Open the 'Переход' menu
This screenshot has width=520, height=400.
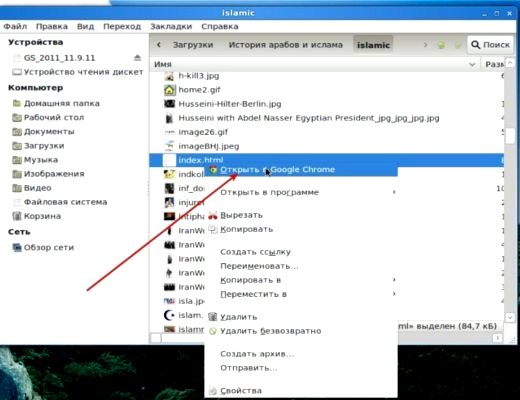122,26
